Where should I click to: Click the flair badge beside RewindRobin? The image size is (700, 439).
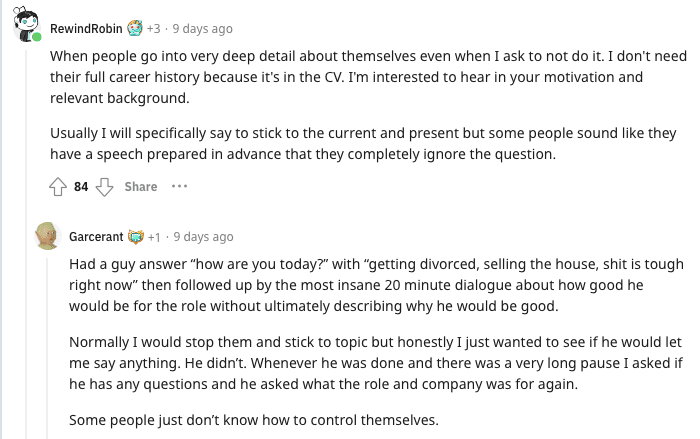click(134, 29)
